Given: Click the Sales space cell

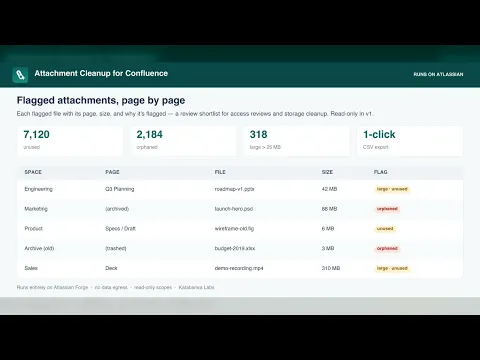Looking at the screenshot, I should pyautogui.click(x=31, y=268).
